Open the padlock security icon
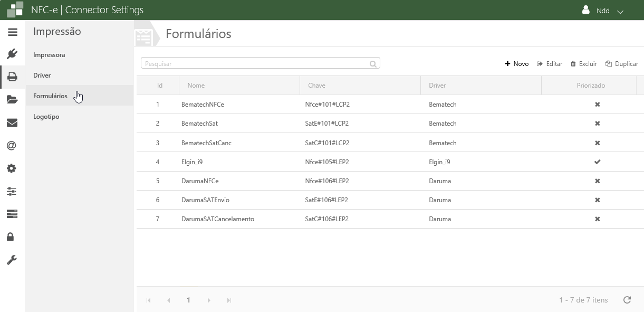This screenshot has height=312, width=644. (x=11, y=237)
